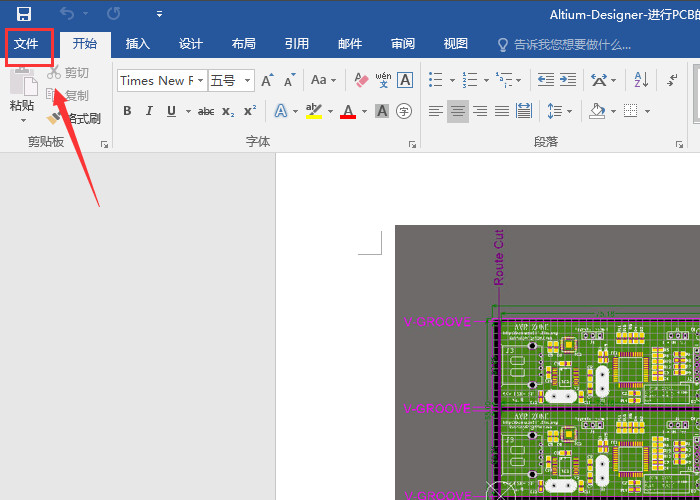Image resolution: width=700 pixels, height=500 pixels.
Task: Click the Borders grid icon
Action: tap(630, 111)
